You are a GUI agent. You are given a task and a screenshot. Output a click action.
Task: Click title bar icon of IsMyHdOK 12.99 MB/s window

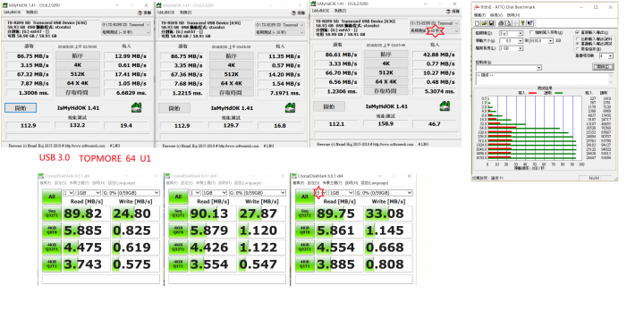(5, 5)
